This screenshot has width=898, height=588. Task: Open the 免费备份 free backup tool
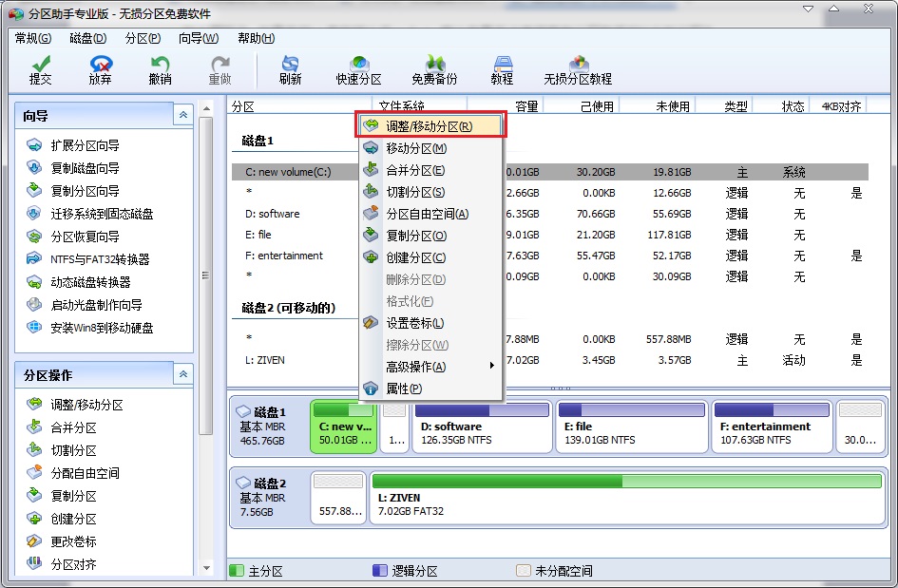[434, 70]
